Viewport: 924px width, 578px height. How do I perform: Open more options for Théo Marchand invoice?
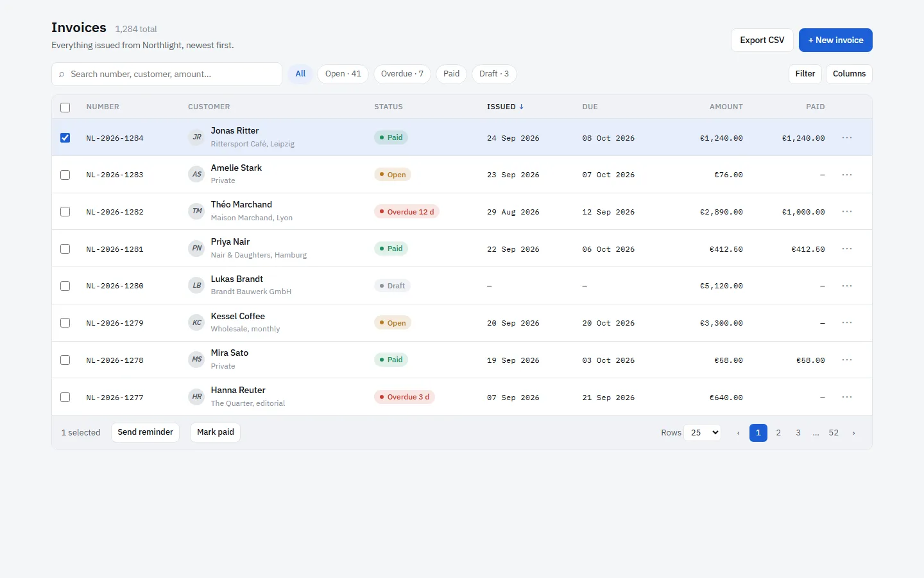pos(847,211)
